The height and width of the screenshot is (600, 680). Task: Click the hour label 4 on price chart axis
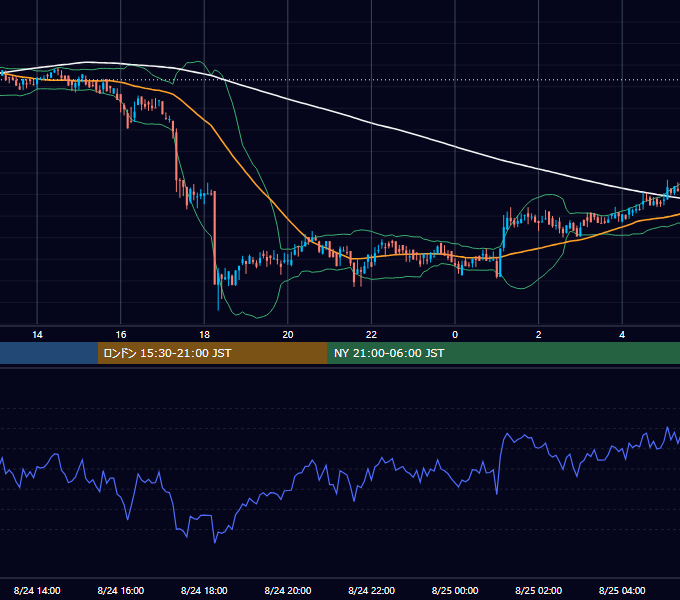[x=622, y=335]
